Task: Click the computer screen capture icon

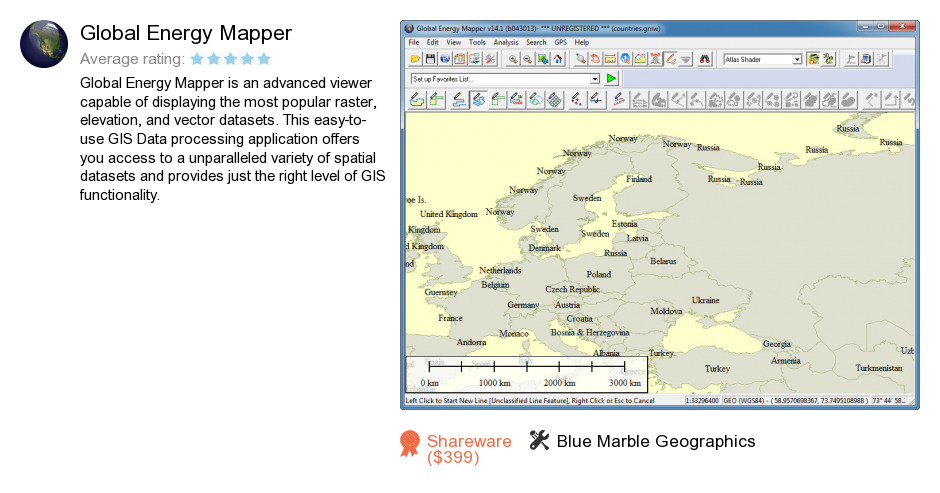Action: 866,59
